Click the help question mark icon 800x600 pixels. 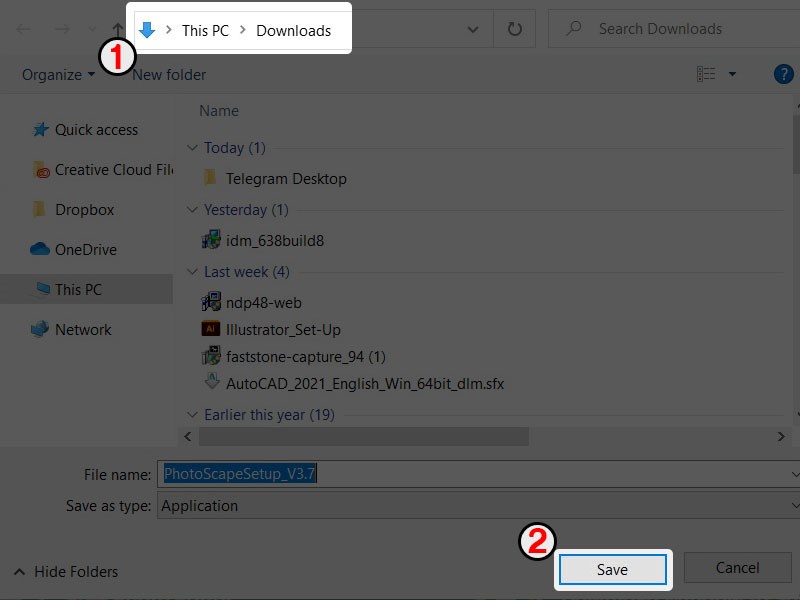(784, 74)
